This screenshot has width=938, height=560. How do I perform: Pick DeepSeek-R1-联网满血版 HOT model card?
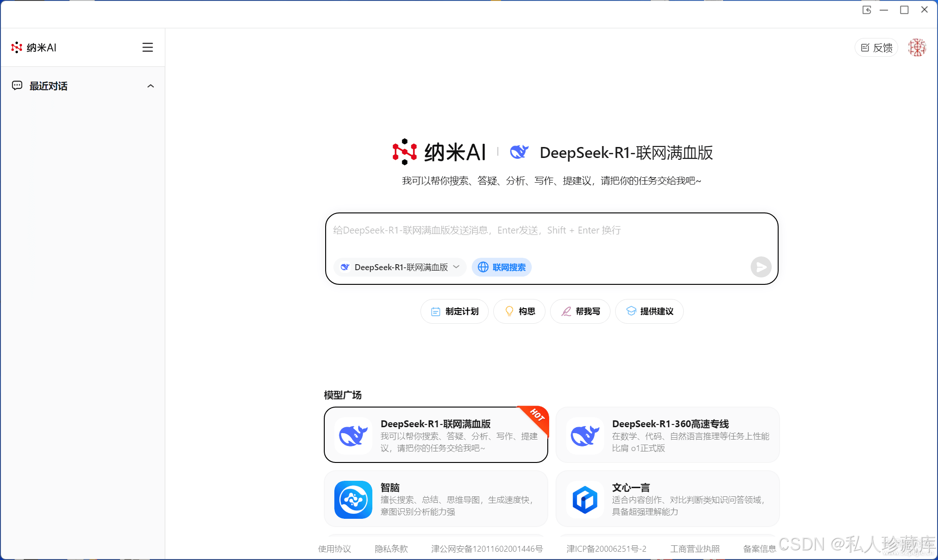[436, 435]
